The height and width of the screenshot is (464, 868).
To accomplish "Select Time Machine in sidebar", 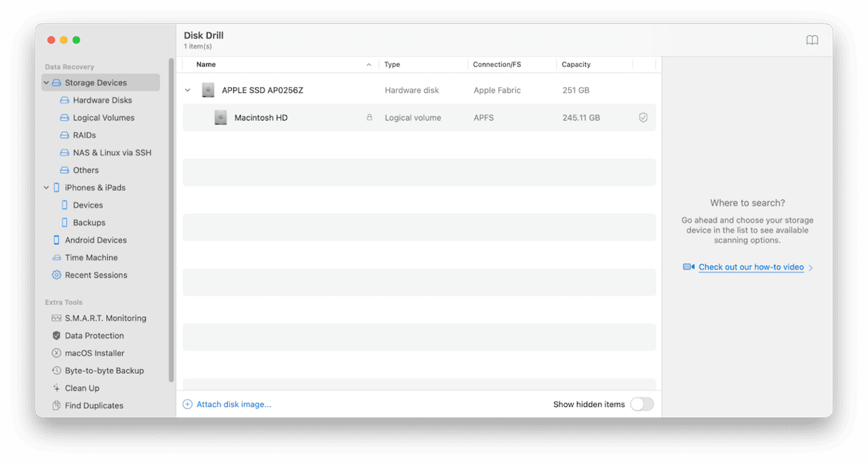I will [91, 258].
